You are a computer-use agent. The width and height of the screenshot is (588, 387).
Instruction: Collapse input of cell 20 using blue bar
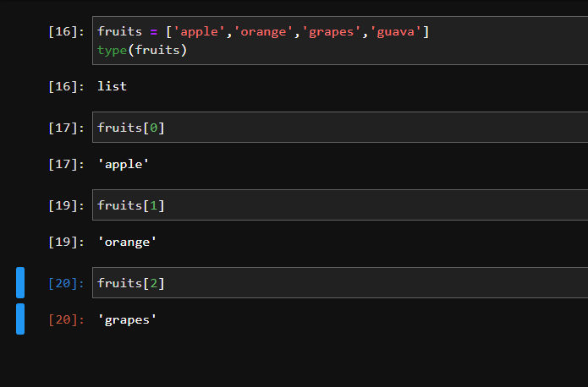pyautogui.click(x=20, y=282)
